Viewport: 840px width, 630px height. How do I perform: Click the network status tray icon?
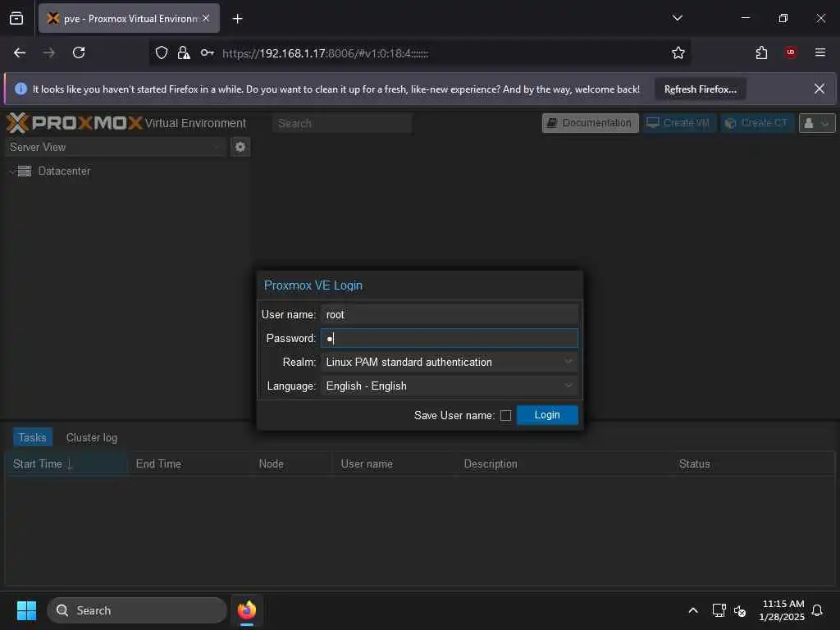click(x=719, y=610)
